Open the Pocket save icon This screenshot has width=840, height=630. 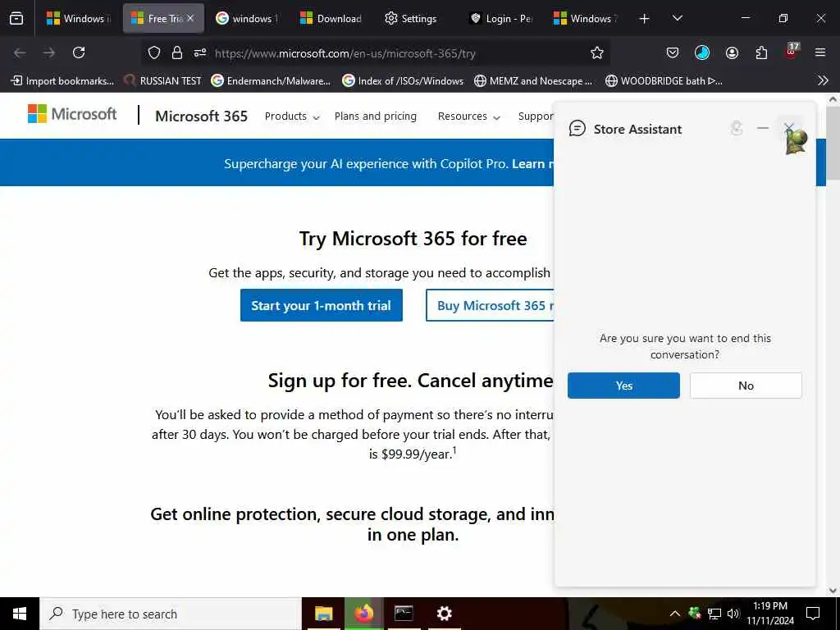(x=673, y=52)
